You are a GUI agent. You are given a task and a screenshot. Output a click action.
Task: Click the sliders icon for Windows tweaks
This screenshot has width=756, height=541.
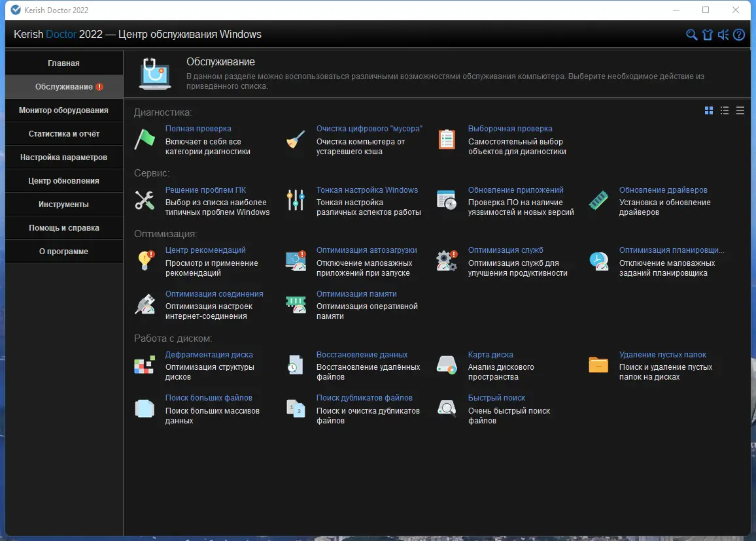click(296, 200)
